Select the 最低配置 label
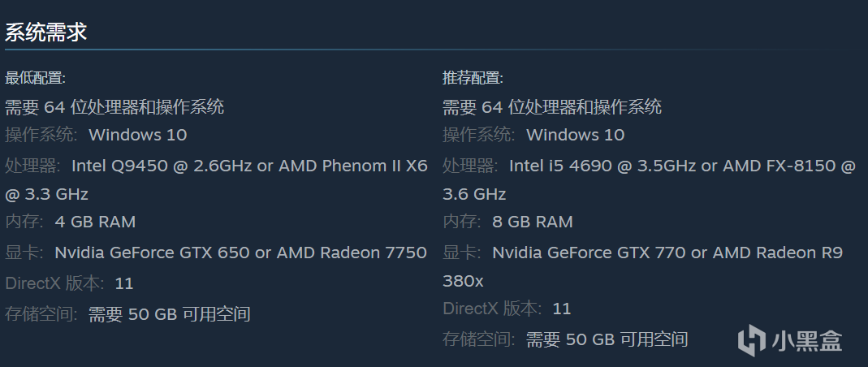 pyautogui.click(x=36, y=79)
